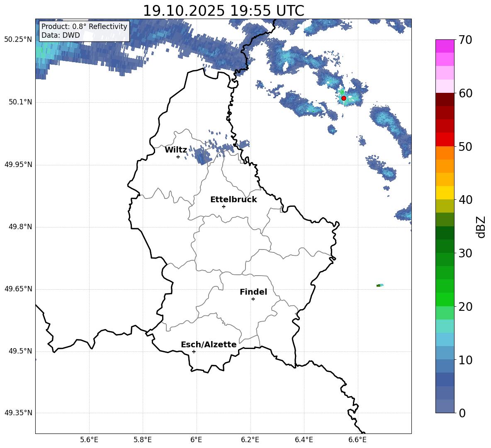
Task: Click the '5.6°E' longitude label
Action: coord(89,440)
